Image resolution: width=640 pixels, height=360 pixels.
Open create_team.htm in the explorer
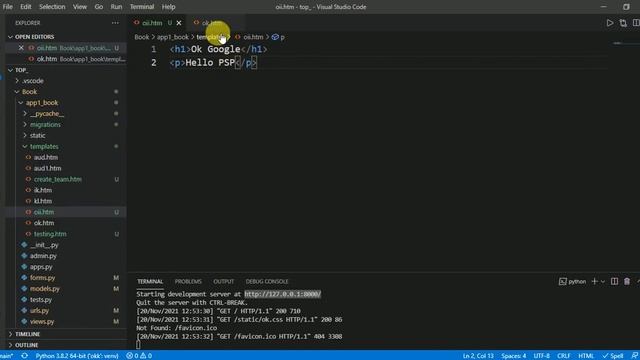[x=58, y=179]
